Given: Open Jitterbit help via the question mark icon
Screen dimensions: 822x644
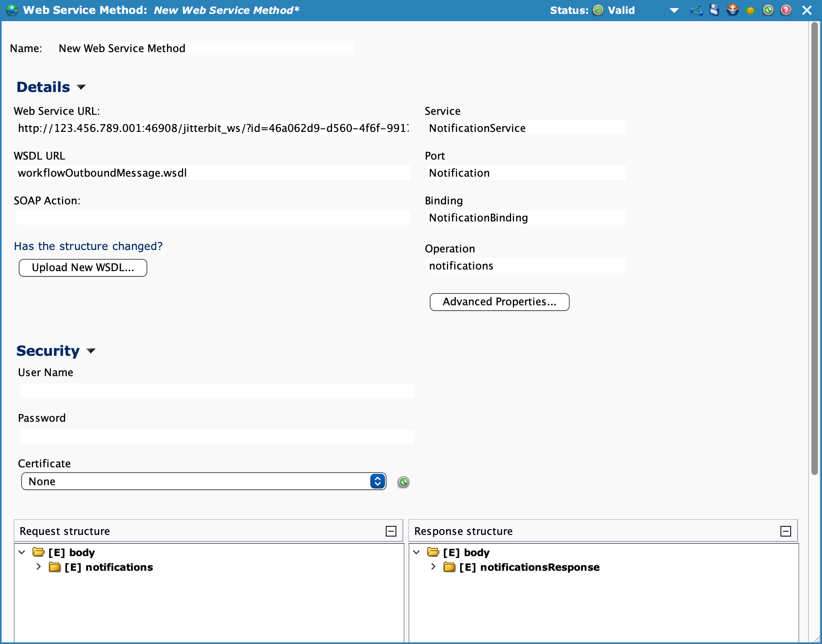Looking at the screenshot, I should point(786,10).
